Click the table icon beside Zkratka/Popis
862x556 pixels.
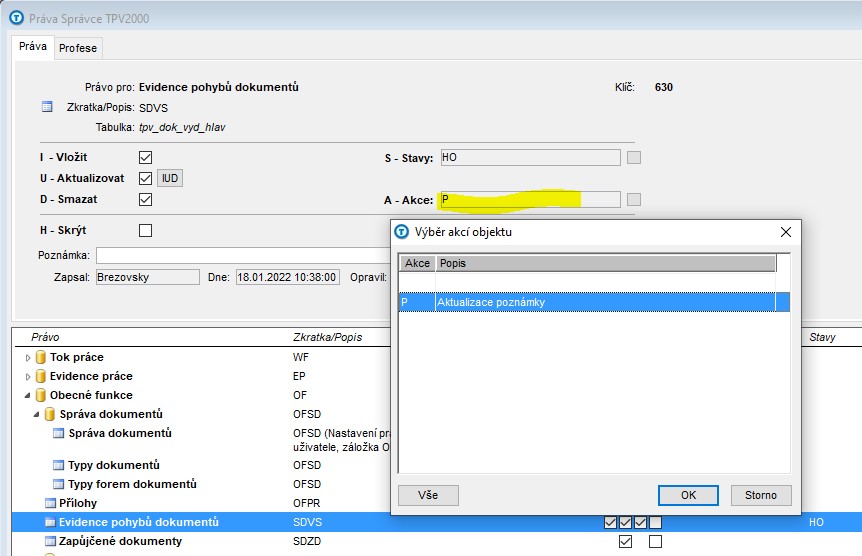[x=47, y=107]
